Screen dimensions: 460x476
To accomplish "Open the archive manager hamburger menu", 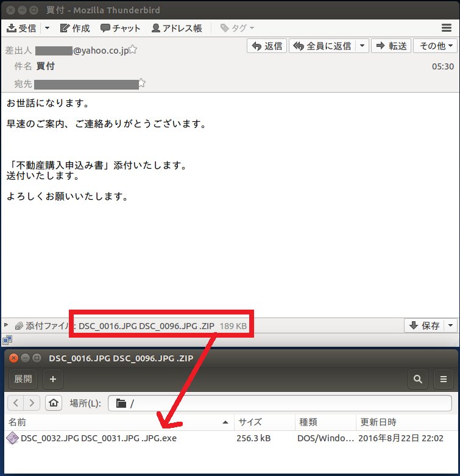I will (x=444, y=379).
